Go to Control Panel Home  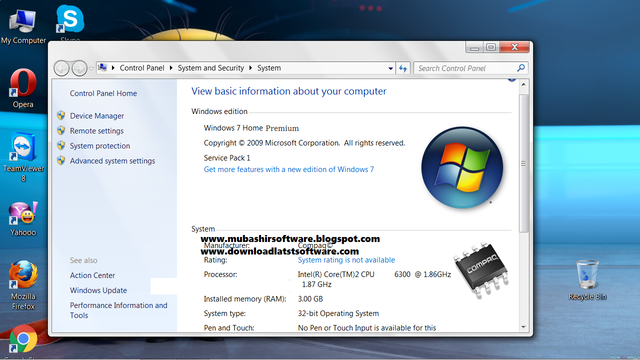[103, 93]
